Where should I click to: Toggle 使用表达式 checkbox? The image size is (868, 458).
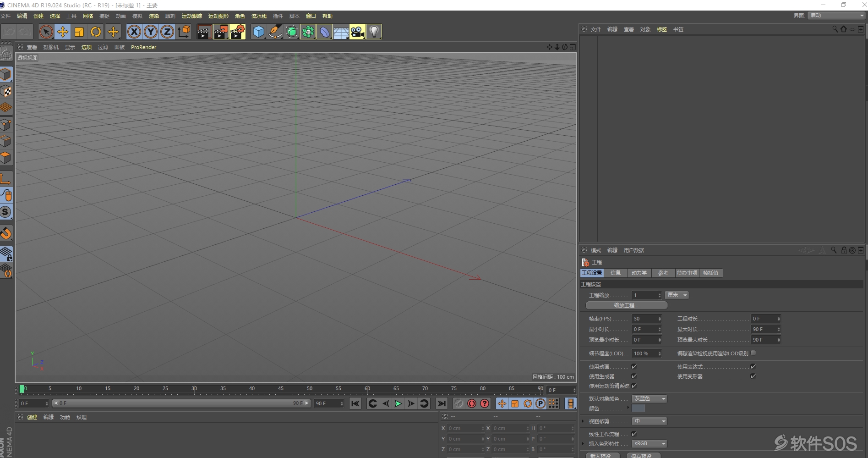pos(753,366)
